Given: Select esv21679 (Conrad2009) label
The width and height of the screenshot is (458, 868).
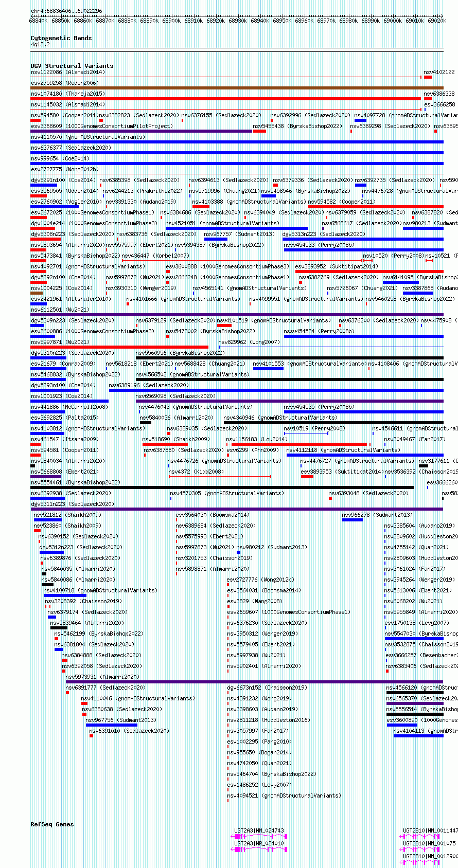Looking at the screenshot, I should tap(63, 364).
